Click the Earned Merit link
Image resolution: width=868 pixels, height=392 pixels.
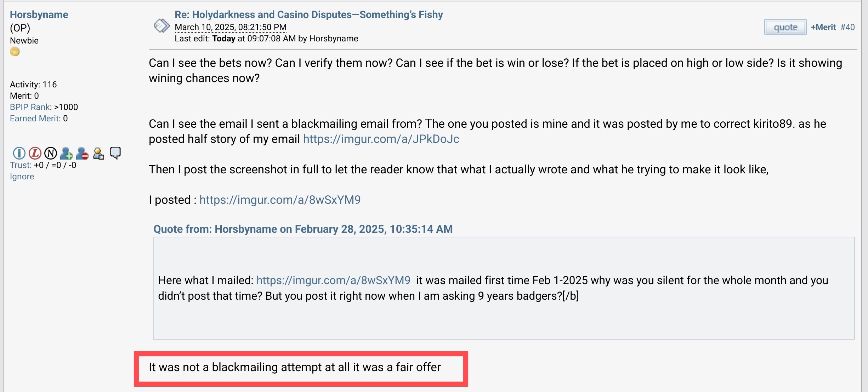pos(35,119)
